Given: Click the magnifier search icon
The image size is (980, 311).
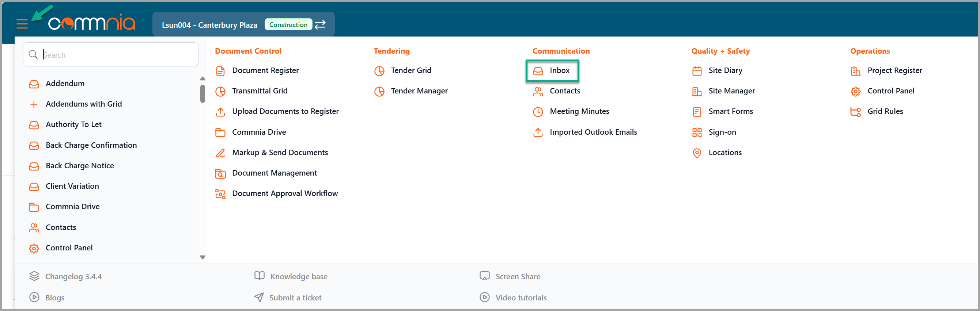Looking at the screenshot, I should [34, 55].
